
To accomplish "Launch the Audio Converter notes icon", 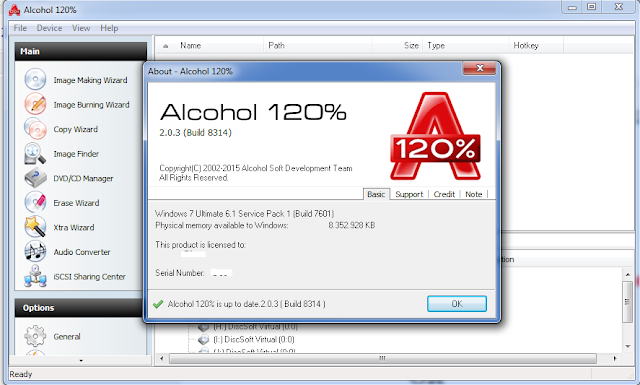I will (x=35, y=251).
